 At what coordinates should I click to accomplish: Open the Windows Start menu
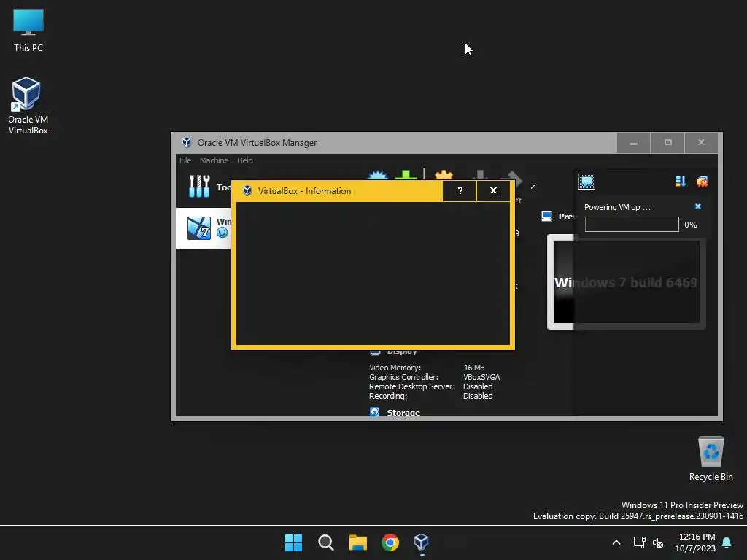coord(293,542)
